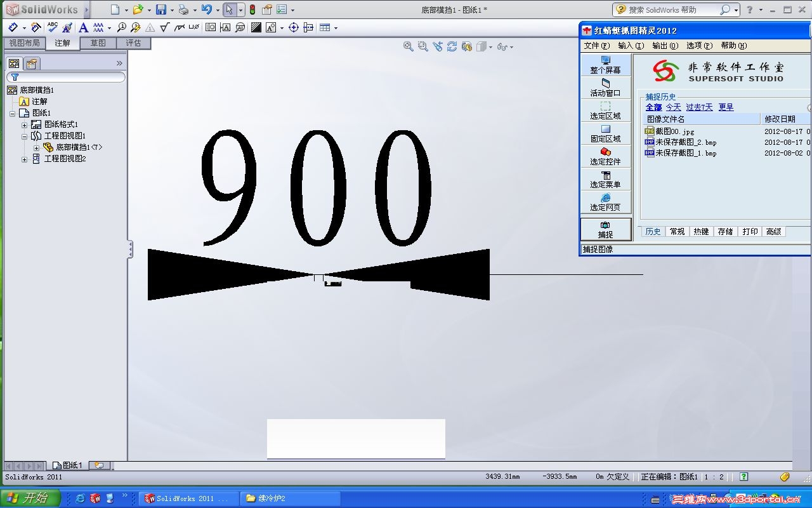This screenshot has height=508, width=812.
Task: Expand the 底部横挡1<7> tree node
Action: click(36, 147)
